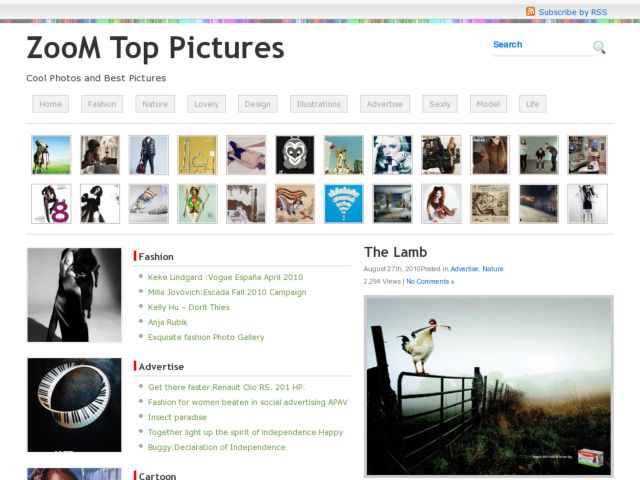Open the black and white mask face thumbnail
This screenshot has height=480, width=640.
coord(295,155)
